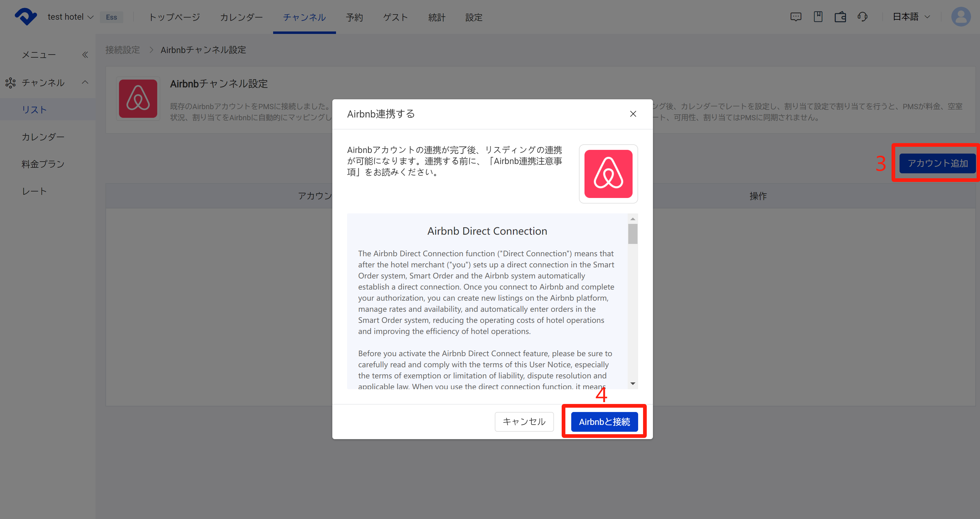This screenshot has height=519, width=980.
Task: Click the headset support icon
Action: (863, 17)
